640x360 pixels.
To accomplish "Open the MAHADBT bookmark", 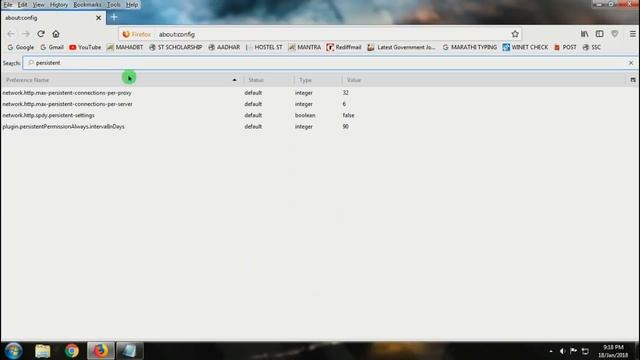I will (x=125, y=47).
